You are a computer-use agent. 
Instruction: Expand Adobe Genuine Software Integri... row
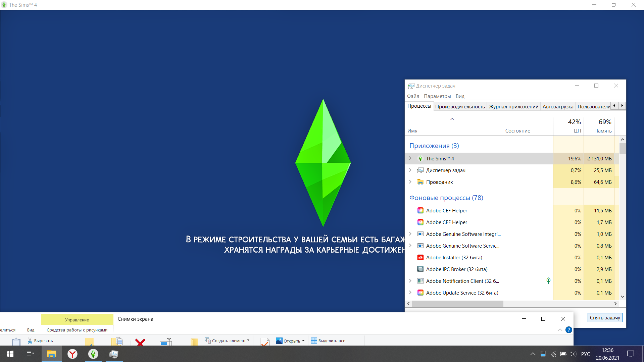410,234
